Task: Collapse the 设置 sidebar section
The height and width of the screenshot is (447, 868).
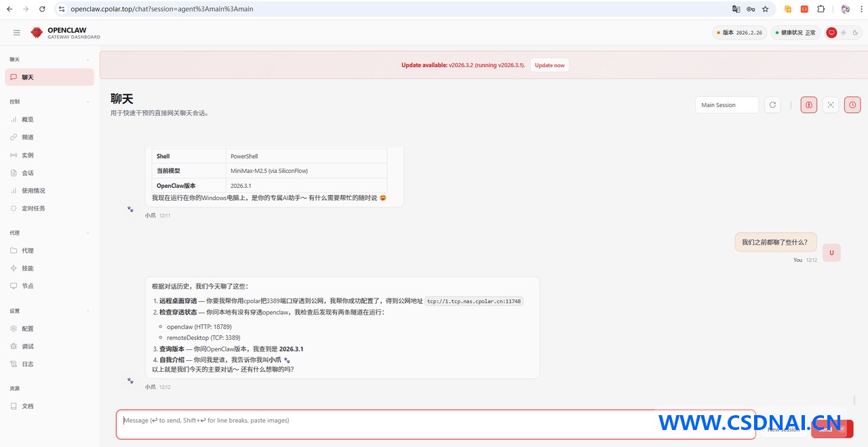Action: tap(88, 311)
